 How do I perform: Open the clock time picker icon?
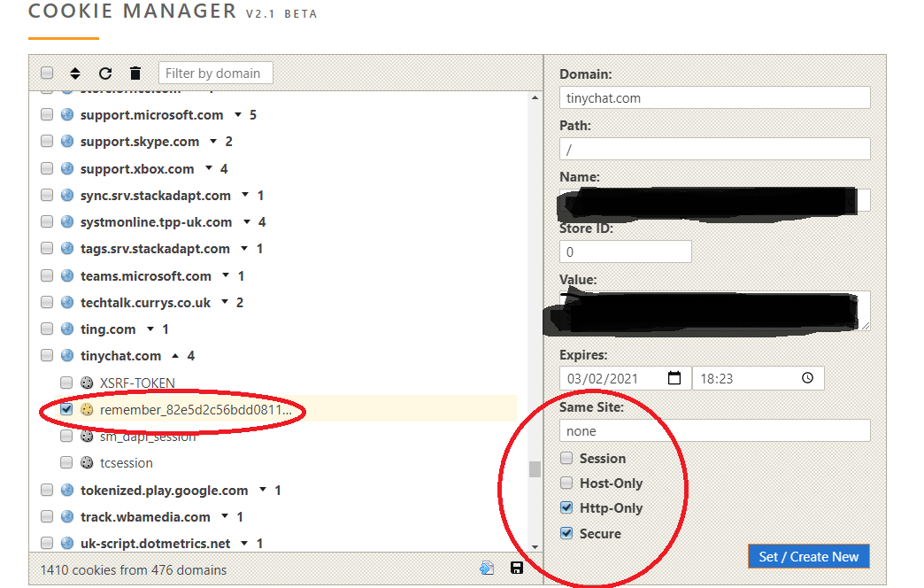(x=807, y=378)
